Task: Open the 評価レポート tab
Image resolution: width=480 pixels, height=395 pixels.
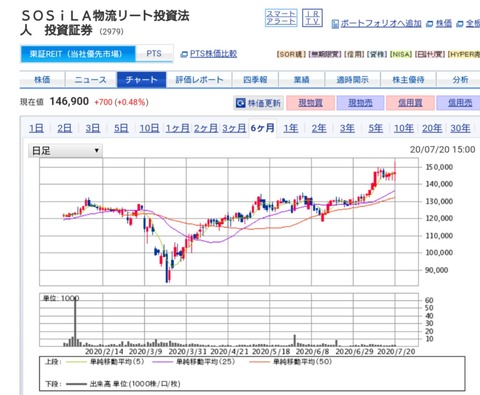Action: [199, 80]
